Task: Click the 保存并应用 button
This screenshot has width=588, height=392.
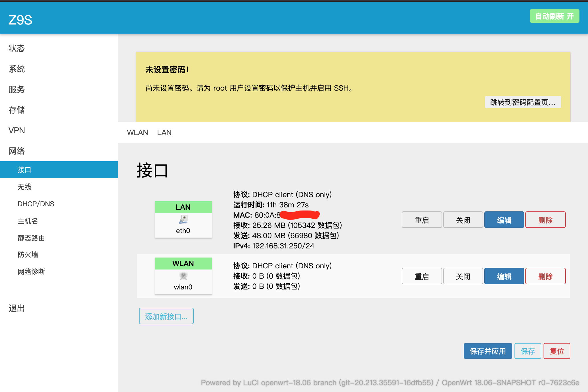Action: [x=488, y=351]
